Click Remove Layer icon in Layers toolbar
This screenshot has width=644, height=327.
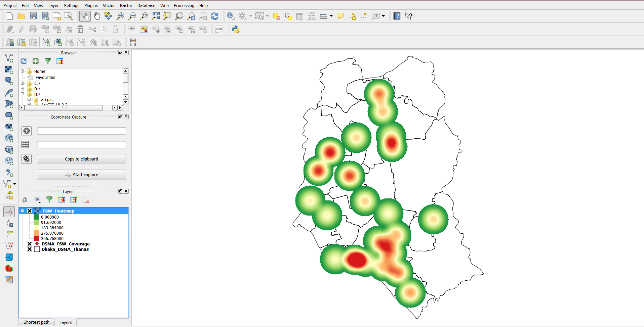[x=86, y=200]
